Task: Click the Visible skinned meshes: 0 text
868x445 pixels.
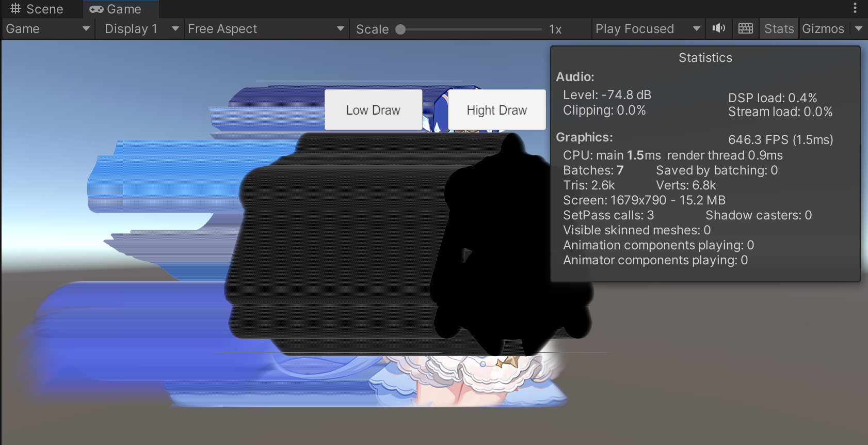Action: [637, 230]
